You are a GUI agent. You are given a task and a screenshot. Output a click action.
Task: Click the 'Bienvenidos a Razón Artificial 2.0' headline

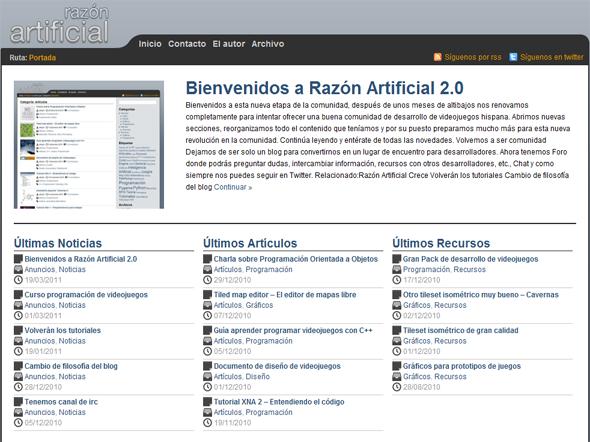click(325, 88)
